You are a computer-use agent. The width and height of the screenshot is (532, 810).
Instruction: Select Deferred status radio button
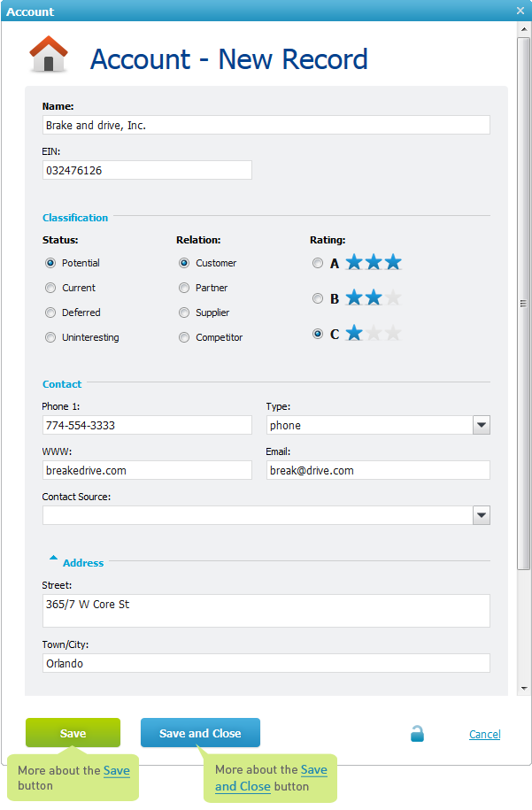[50, 312]
